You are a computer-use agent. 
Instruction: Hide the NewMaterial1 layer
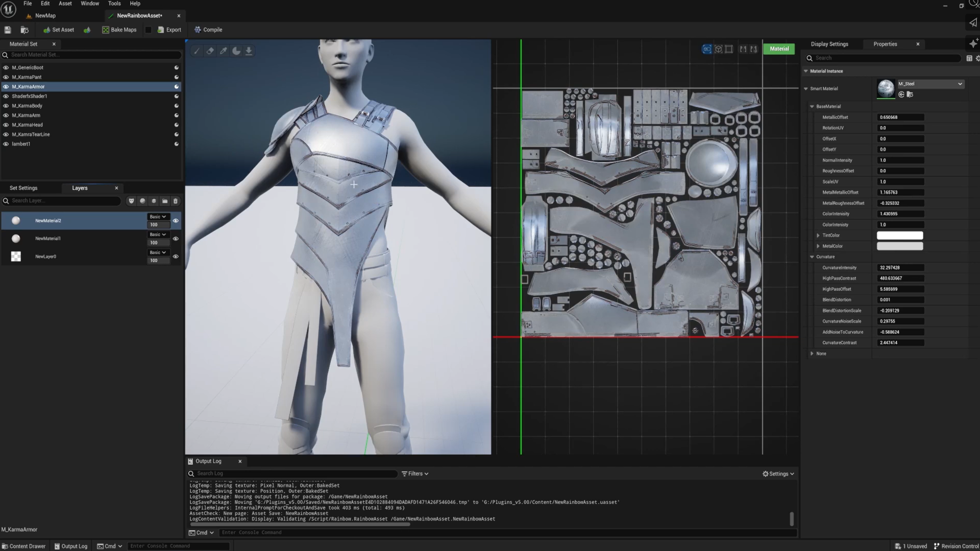pyautogui.click(x=176, y=239)
